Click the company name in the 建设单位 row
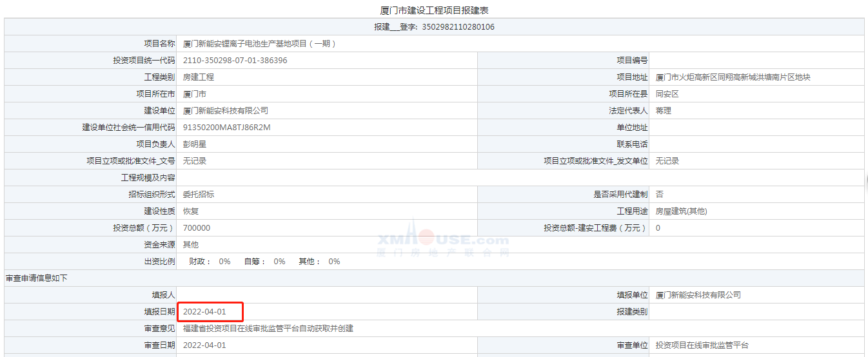 226,111
